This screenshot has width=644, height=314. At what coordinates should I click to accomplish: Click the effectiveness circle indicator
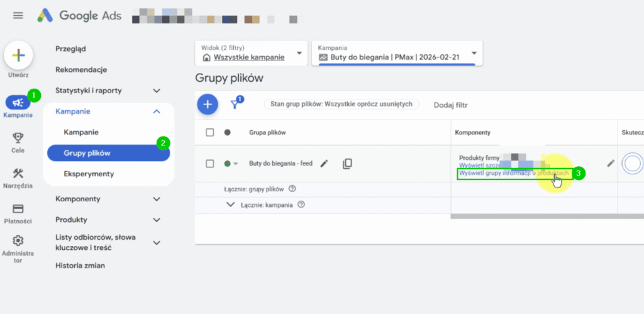click(633, 164)
